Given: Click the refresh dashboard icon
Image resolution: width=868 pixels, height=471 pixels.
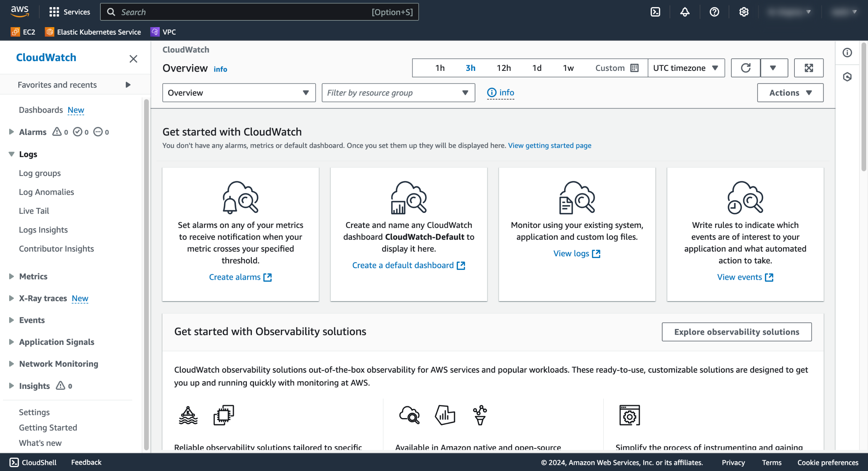Looking at the screenshot, I should 745,68.
